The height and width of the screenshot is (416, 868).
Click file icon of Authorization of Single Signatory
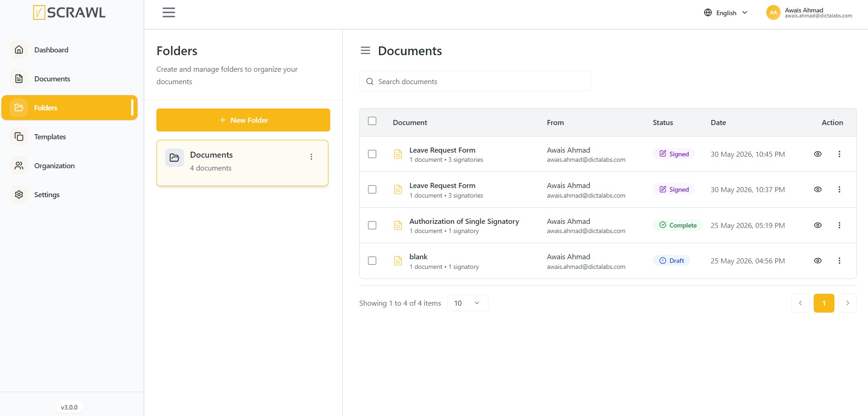tap(398, 225)
